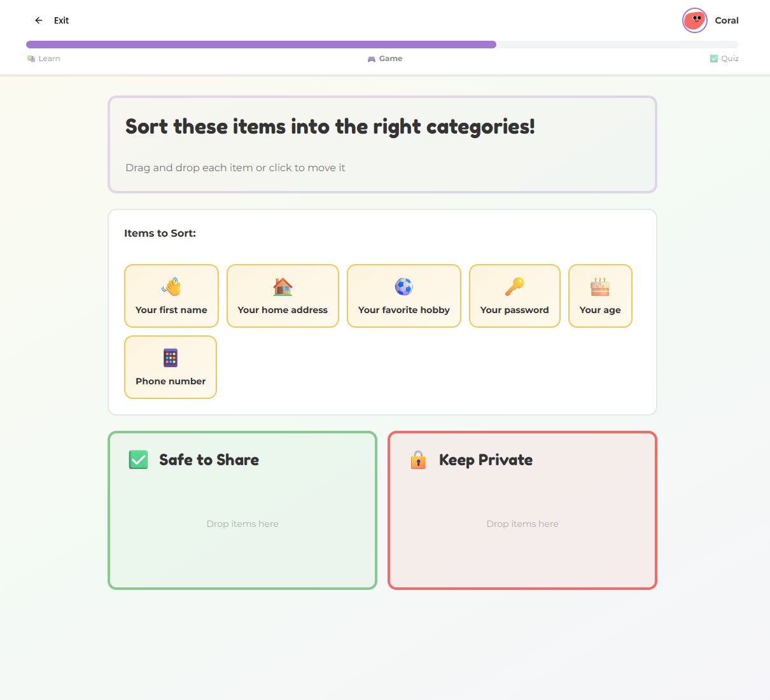Click the green checkmark icon beside Safe to Share

point(138,459)
